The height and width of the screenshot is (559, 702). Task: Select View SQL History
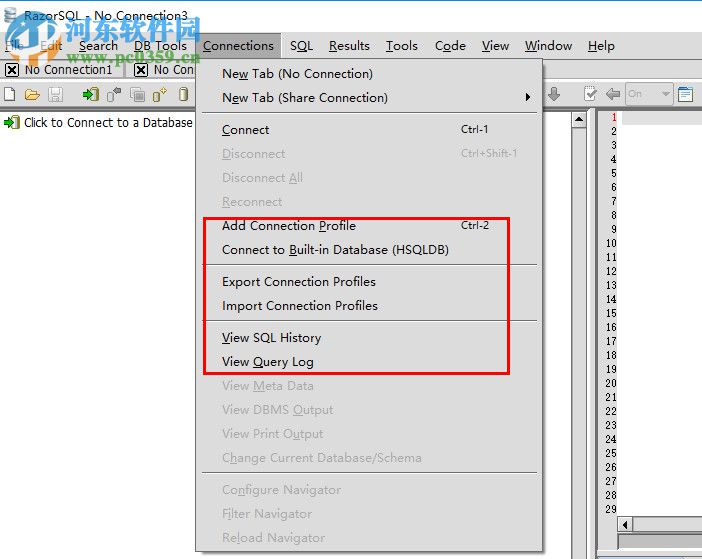pyautogui.click(x=369, y=337)
